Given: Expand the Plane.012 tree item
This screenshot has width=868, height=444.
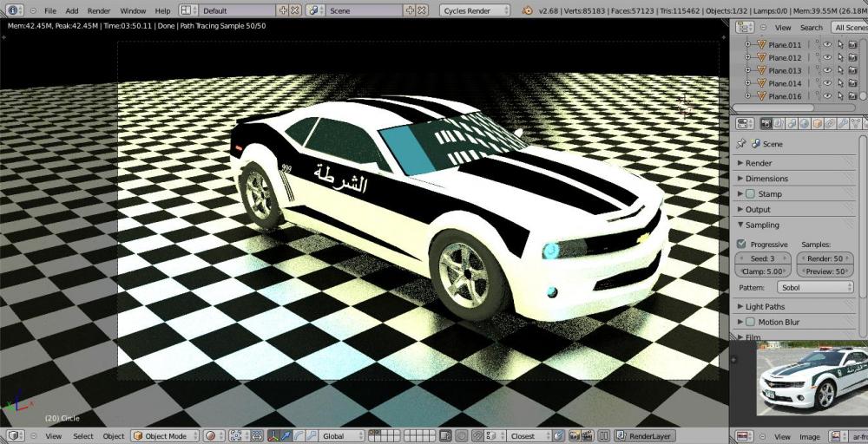Looking at the screenshot, I should (748, 57).
